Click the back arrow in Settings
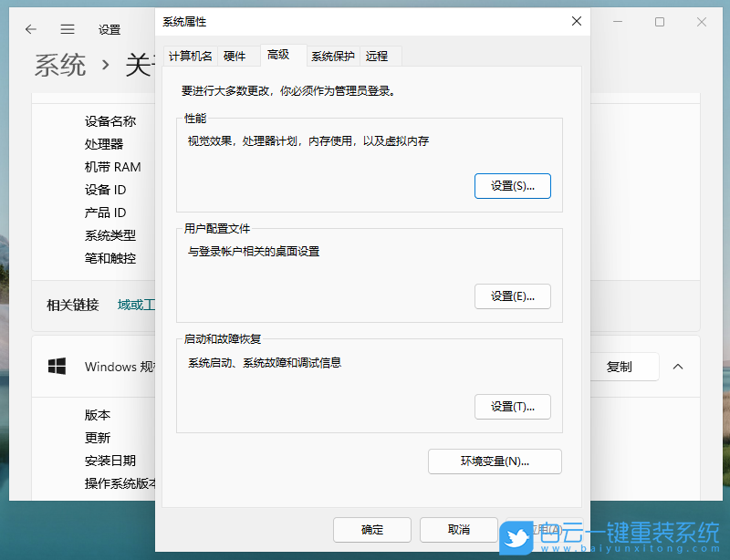This screenshot has width=730, height=560. [30, 28]
